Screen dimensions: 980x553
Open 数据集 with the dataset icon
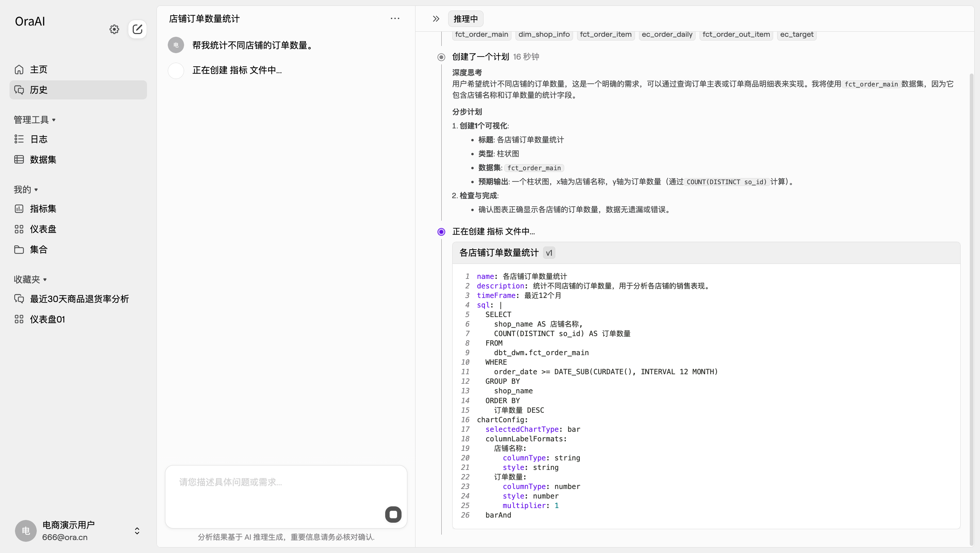point(19,159)
